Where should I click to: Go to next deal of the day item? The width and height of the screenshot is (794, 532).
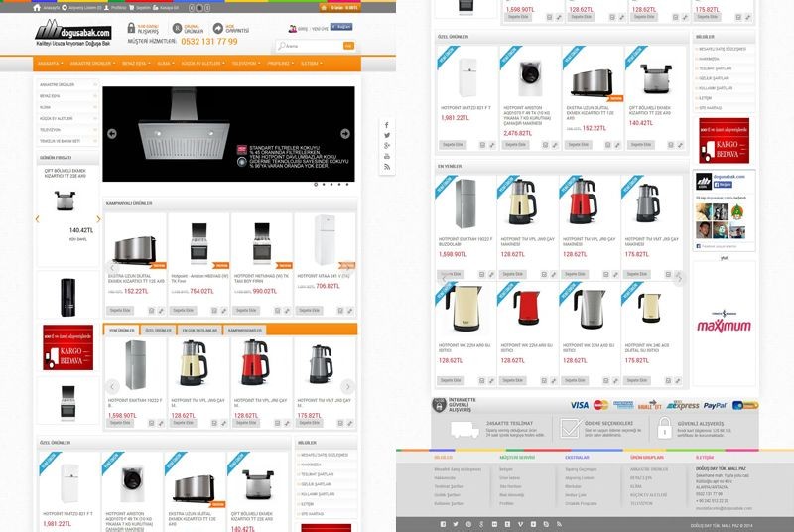[x=98, y=219]
